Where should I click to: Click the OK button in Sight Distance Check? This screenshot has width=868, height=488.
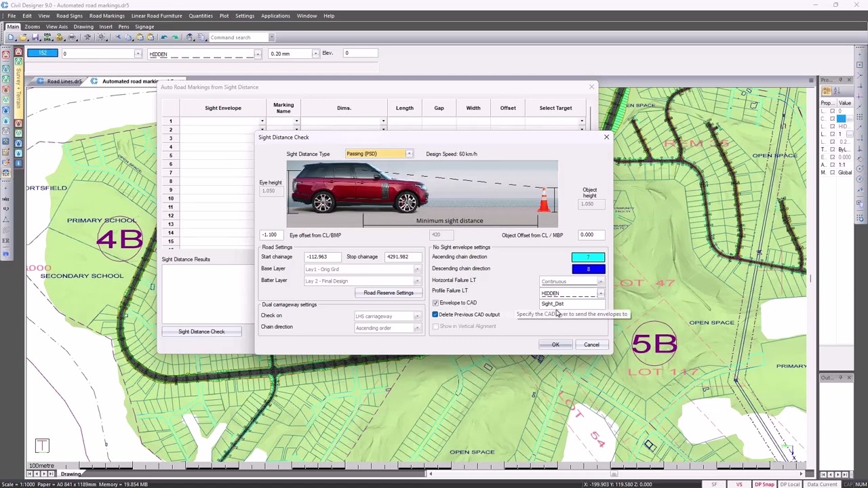555,345
